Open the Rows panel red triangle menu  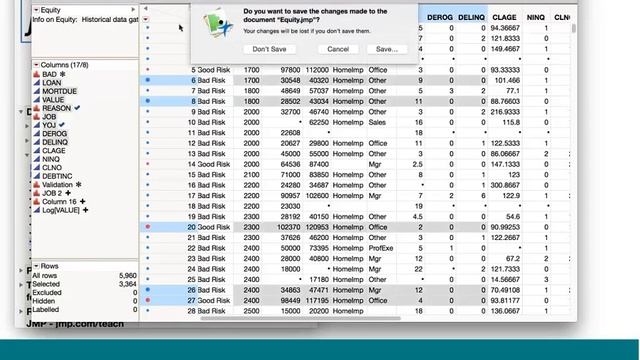pos(36,266)
